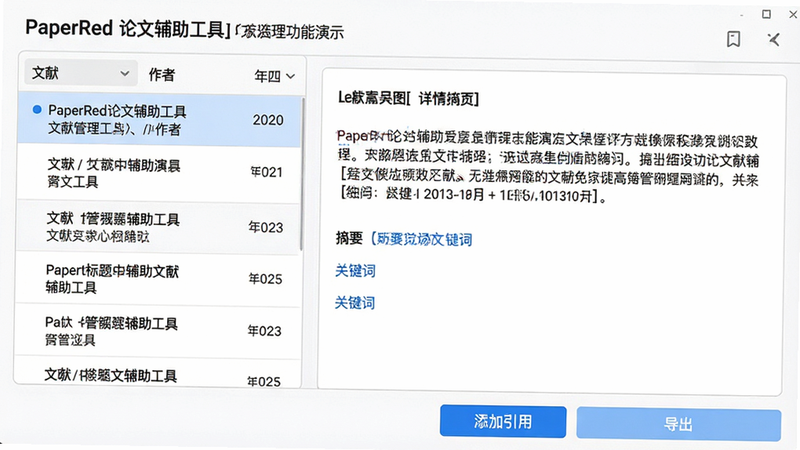
Task: Expand the 年四 year sort dropdown
Action: pyautogui.click(x=274, y=76)
